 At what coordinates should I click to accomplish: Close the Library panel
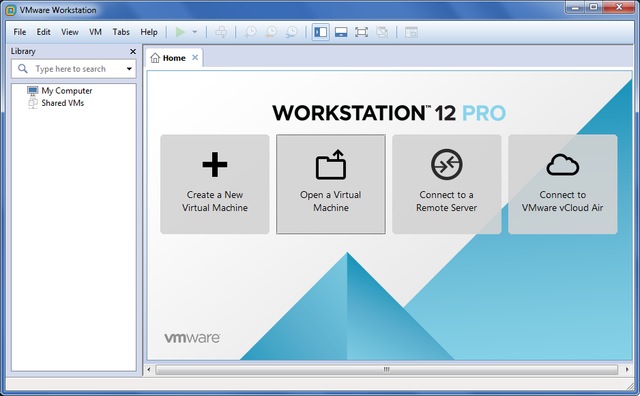click(x=133, y=51)
